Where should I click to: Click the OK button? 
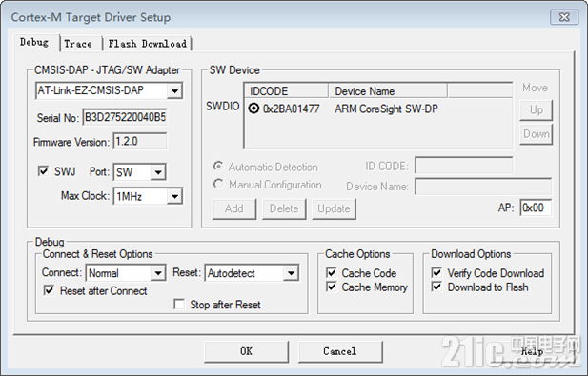click(247, 351)
